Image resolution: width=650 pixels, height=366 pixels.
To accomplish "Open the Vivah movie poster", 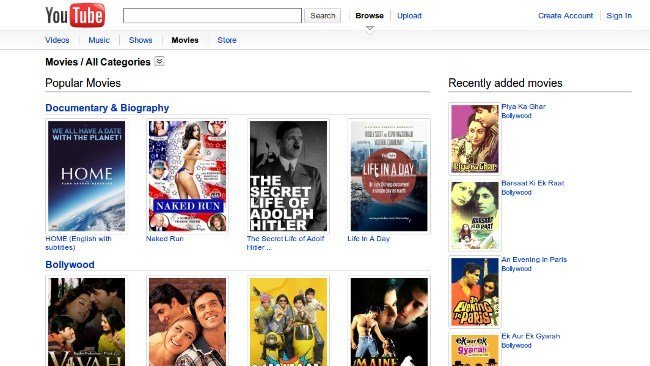I will click(x=86, y=321).
